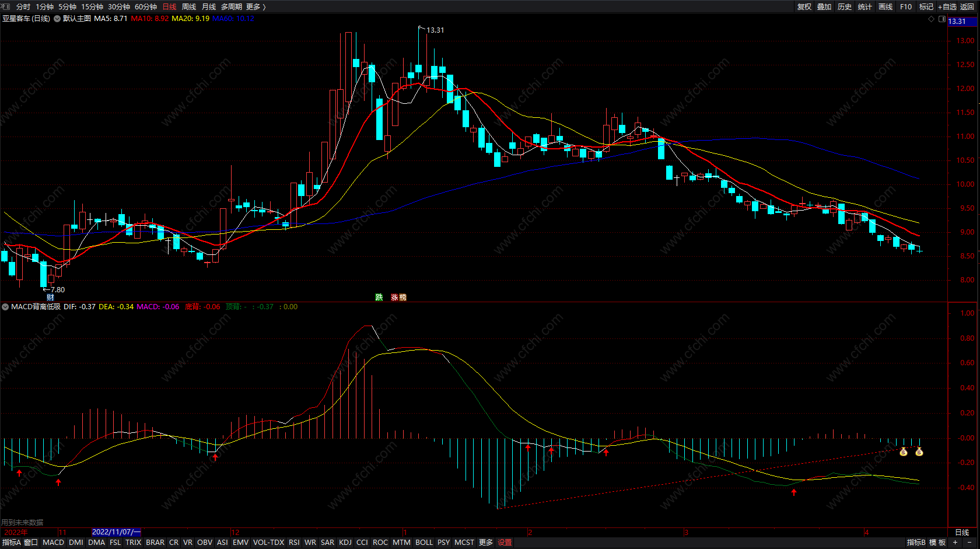Open 更多 indicators list in bottom bar
This screenshot has height=549, width=980.
(486, 543)
